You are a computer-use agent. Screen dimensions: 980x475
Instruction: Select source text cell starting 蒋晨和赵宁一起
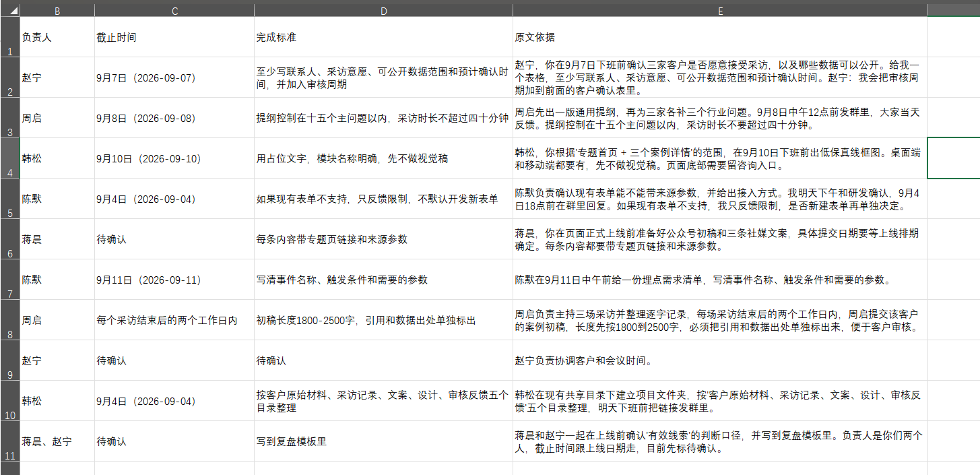(720, 441)
